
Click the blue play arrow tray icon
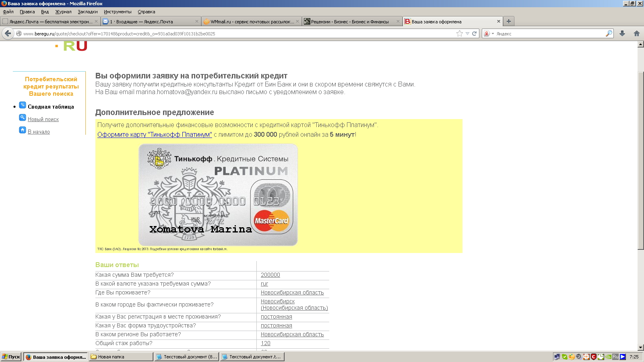click(623, 357)
